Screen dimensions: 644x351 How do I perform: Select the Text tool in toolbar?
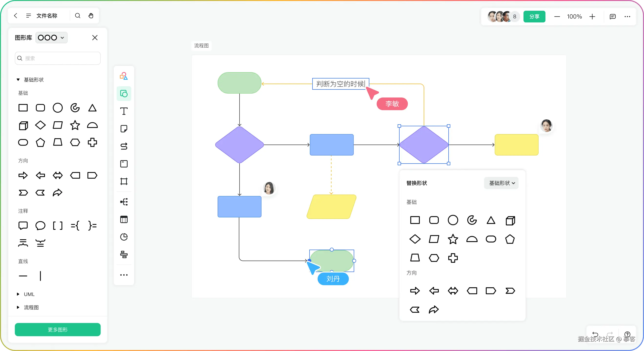click(x=124, y=111)
